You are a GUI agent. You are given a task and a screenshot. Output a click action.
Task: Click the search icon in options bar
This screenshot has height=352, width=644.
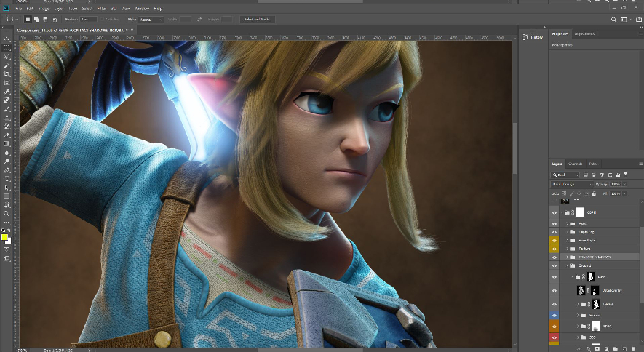point(613,20)
